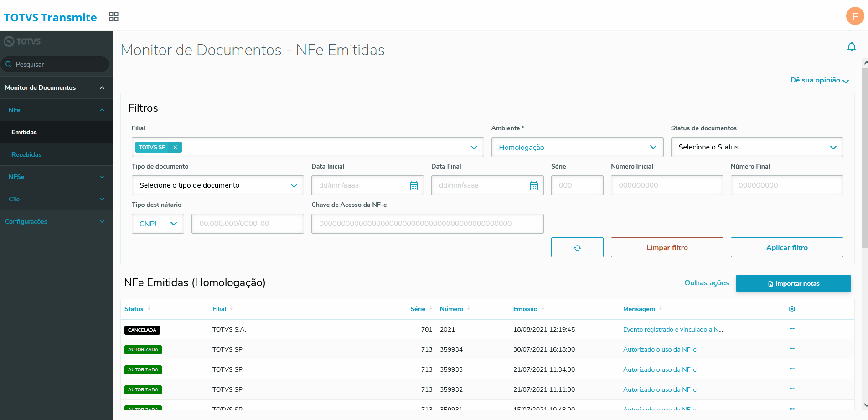This screenshot has height=420, width=868.
Task: Sort table by Série column
Action: pyautogui.click(x=431, y=308)
